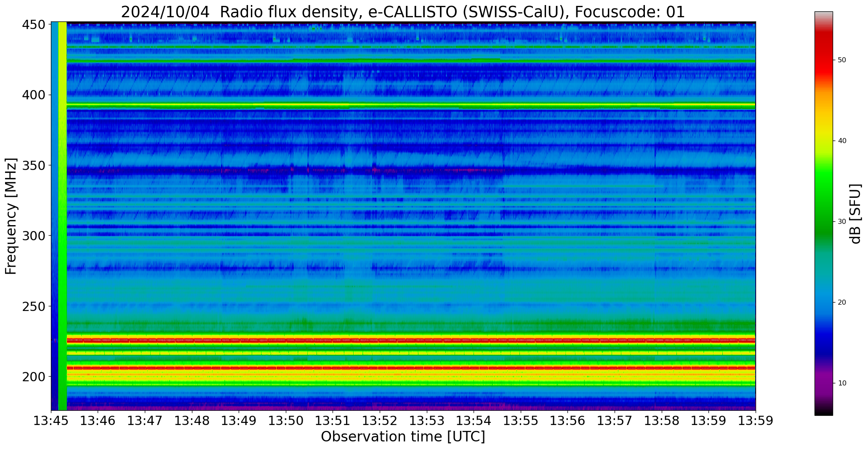Click the 450 frequency tick label
868x449 pixels.
point(34,25)
